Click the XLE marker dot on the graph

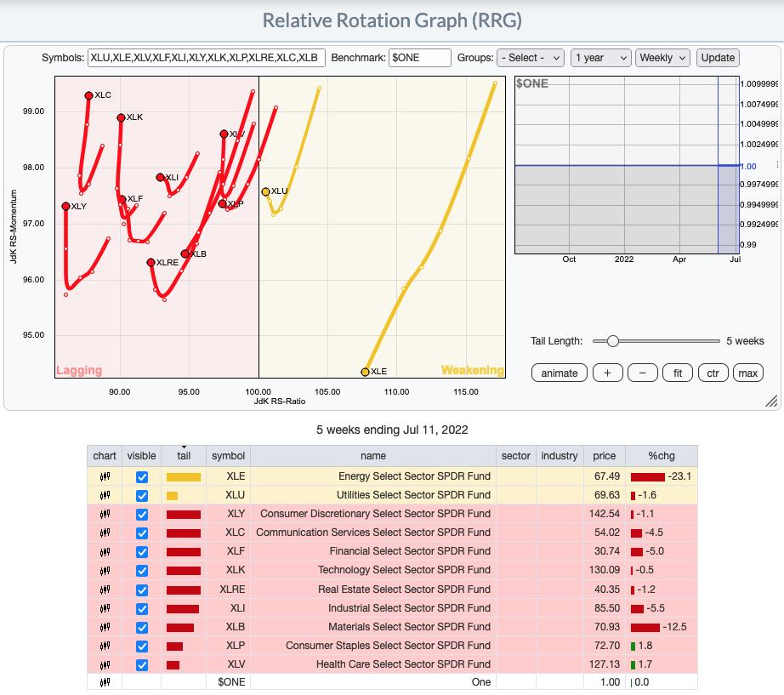[365, 372]
